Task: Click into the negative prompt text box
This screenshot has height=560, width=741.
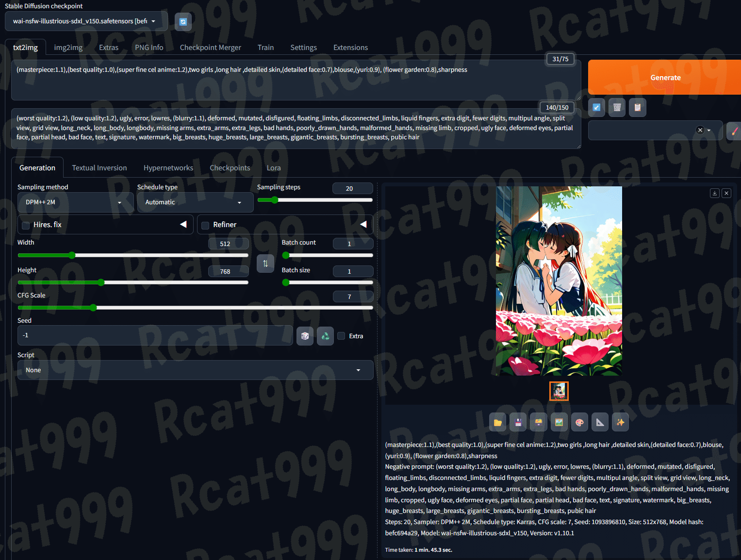Action: coord(296,129)
